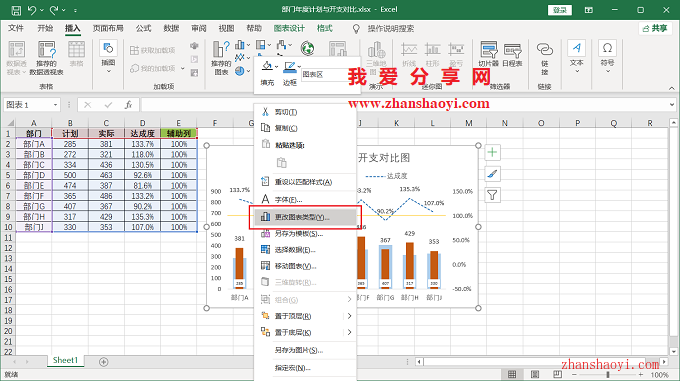Switch to Normal view icon in status bar
The width and height of the screenshot is (680, 381).
coord(512,374)
